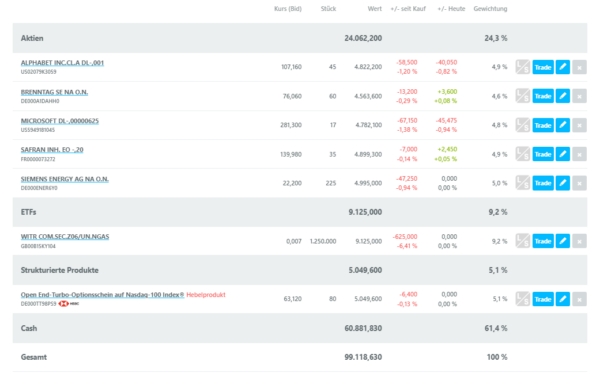This screenshot has height=373, width=600.
Task: Click the +/- seit Kauf column header
Action: coord(408,9)
